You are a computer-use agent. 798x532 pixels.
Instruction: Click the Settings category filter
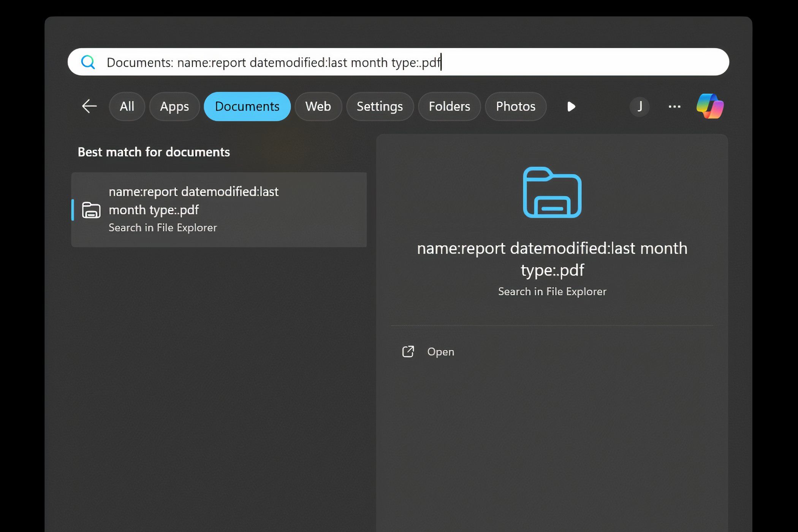click(x=379, y=106)
